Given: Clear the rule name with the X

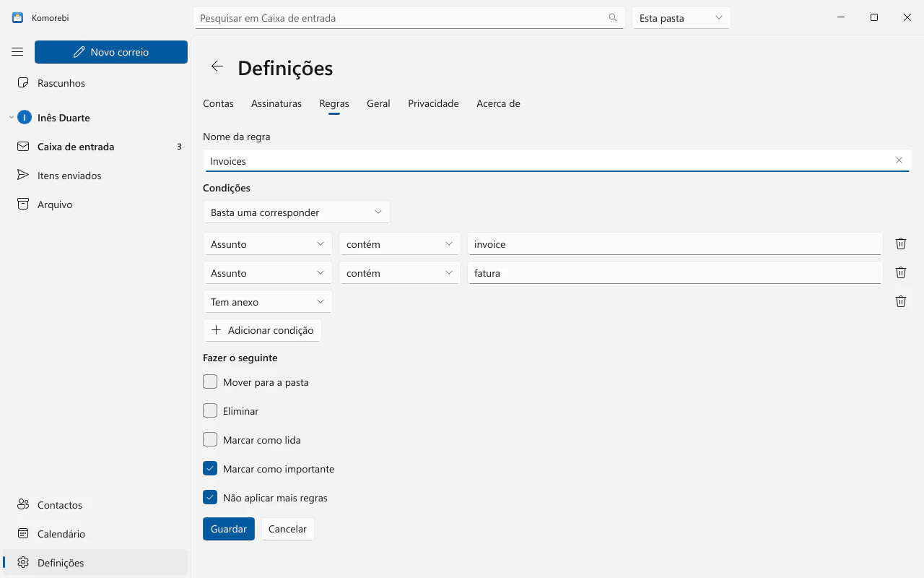Looking at the screenshot, I should click(x=899, y=160).
